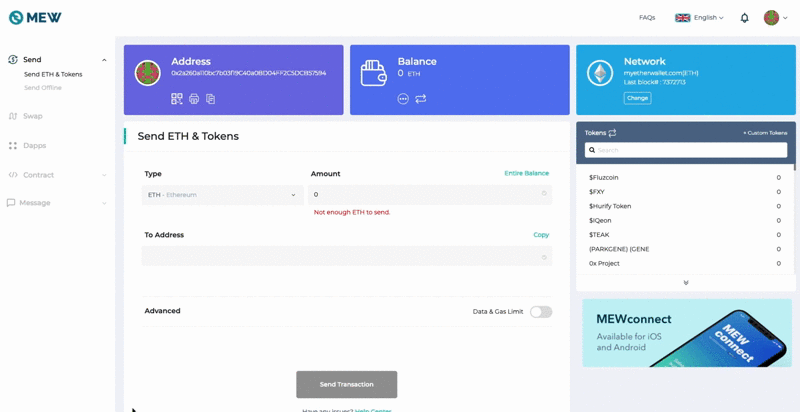Open balance more options icon
Viewport: 800px width, 412px height.
click(x=403, y=99)
